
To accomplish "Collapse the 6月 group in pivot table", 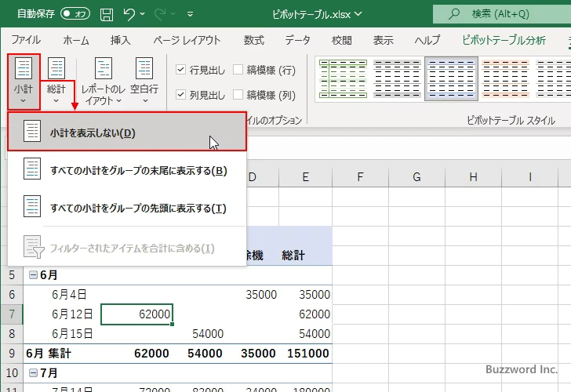I will tap(33, 275).
